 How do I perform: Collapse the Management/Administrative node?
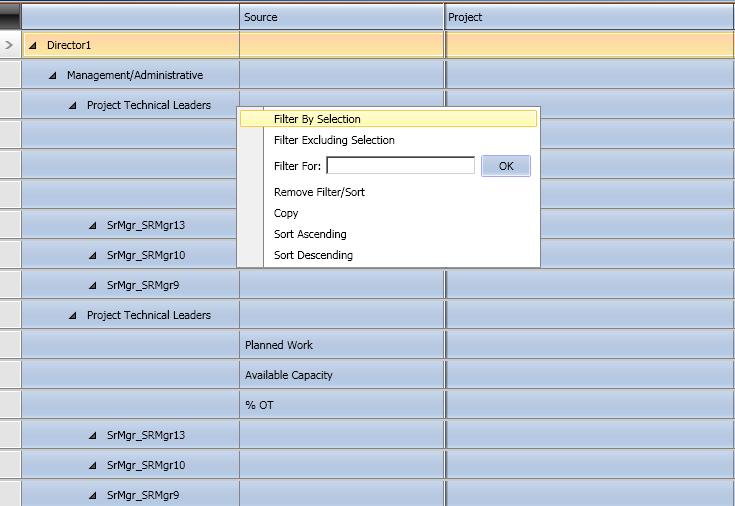(x=53, y=75)
